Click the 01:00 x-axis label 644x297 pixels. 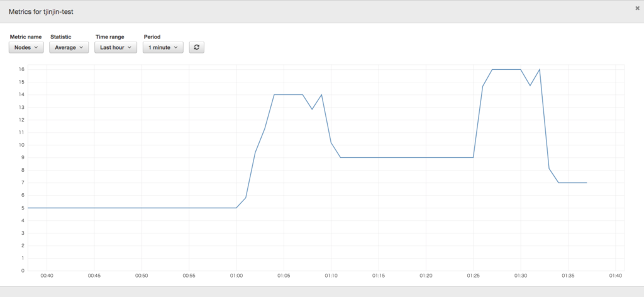pos(236,276)
